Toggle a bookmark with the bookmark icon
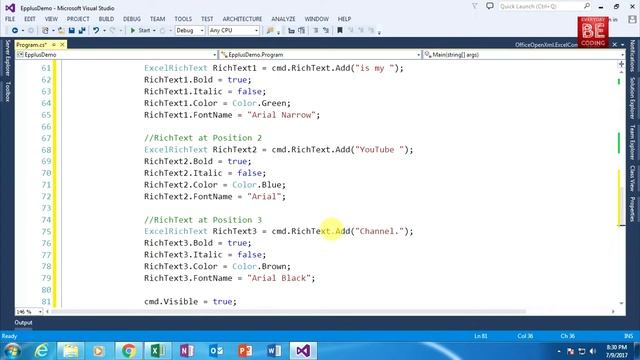 pos(340,31)
